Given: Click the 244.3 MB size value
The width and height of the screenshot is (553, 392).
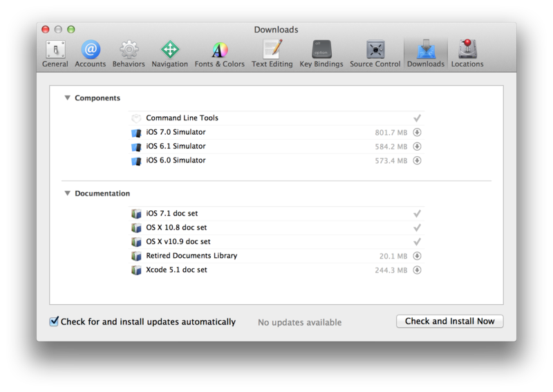Looking at the screenshot, I should point(391,270).
